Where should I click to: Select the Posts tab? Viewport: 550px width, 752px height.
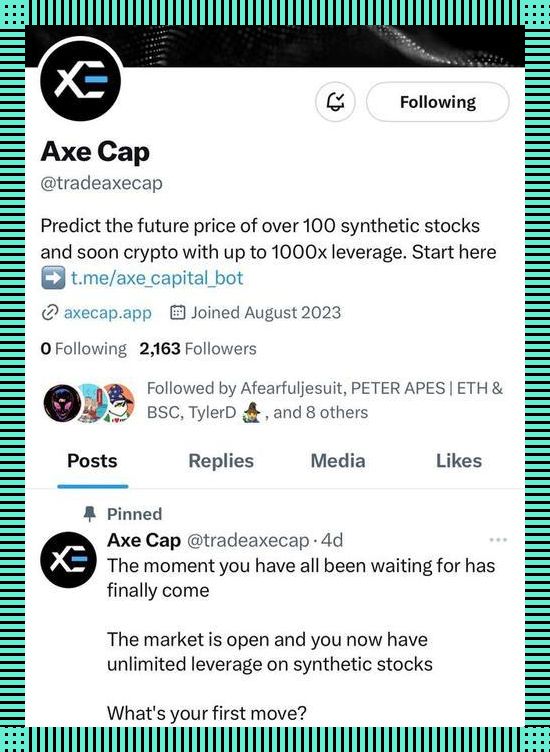92,461
